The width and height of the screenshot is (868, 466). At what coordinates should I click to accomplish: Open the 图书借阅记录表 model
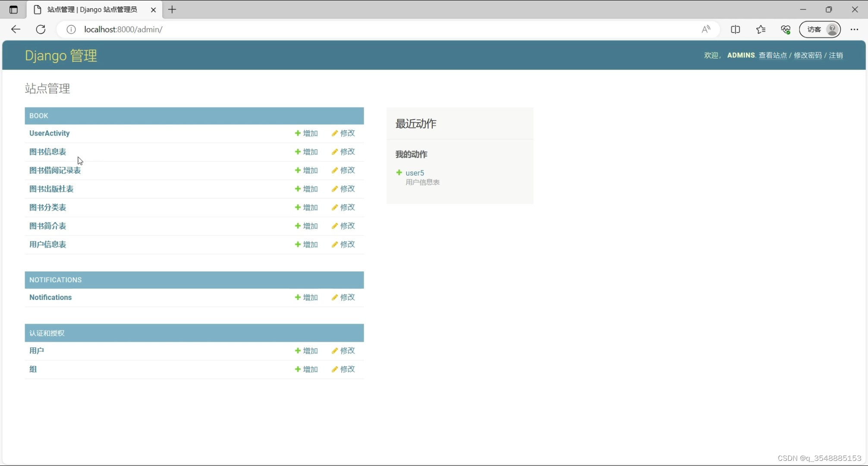pos(55,170)
